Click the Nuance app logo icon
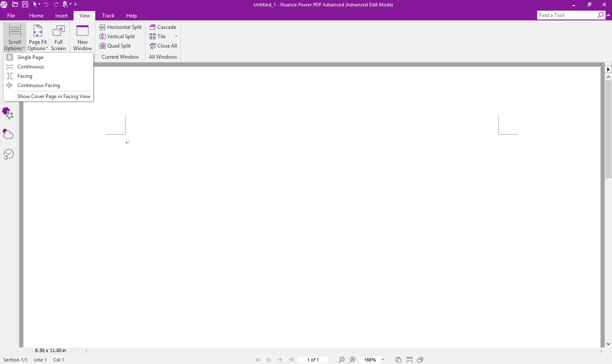This screenshot has width=612, height=364. point(4,4)
